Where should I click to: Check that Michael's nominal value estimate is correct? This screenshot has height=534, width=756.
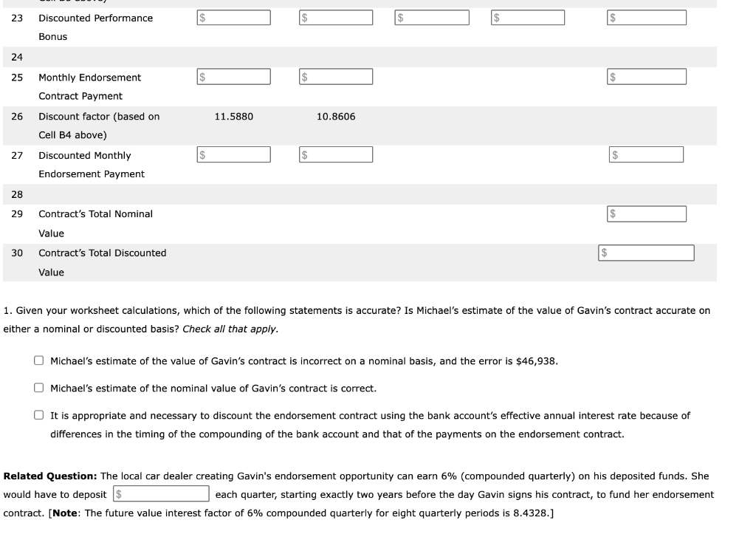[x=37, y=388]
